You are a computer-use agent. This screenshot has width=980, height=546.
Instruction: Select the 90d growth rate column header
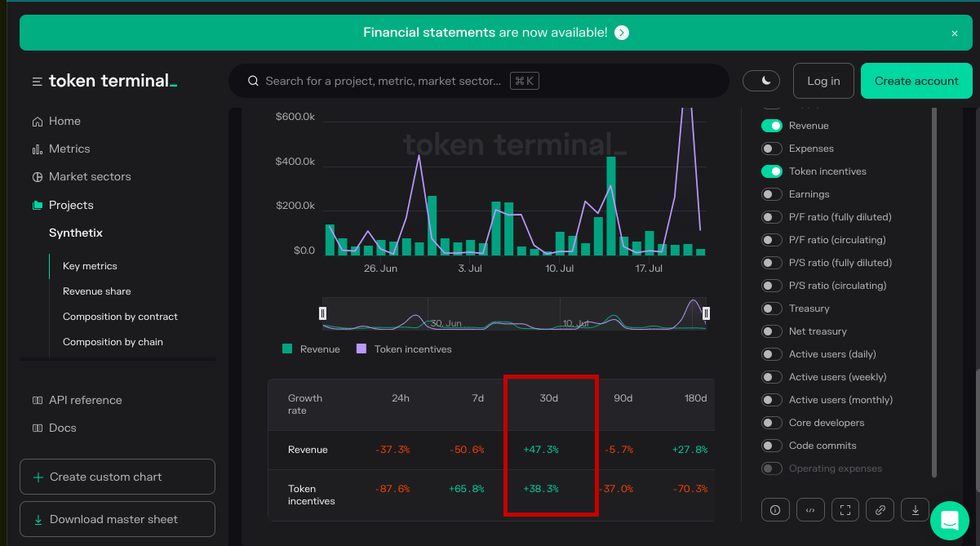(623, 398)
